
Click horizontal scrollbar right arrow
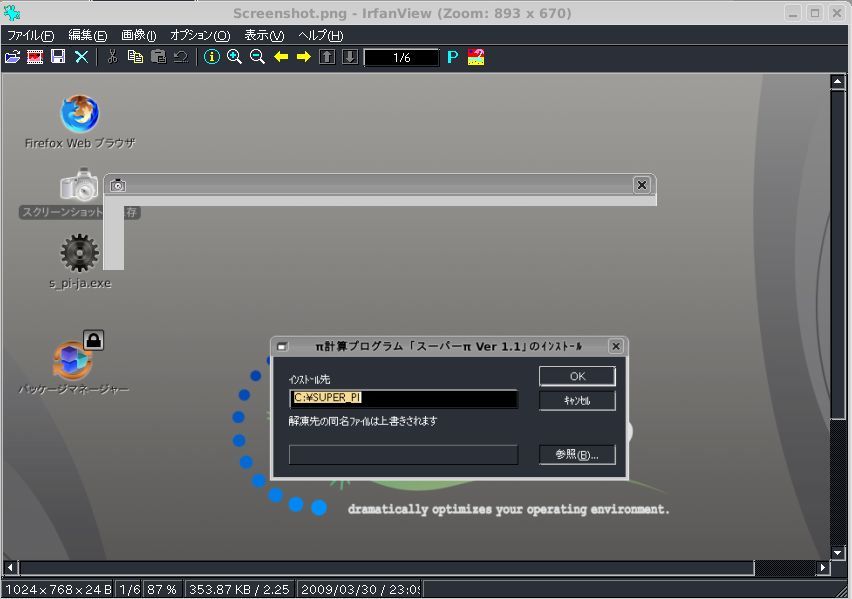[823, 567]
